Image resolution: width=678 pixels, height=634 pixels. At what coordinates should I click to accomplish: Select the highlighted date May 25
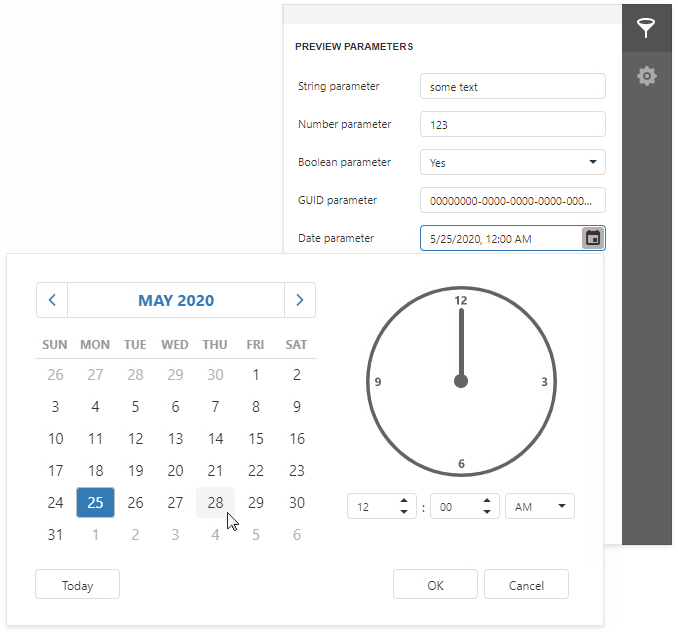click(x=95, y=503)
